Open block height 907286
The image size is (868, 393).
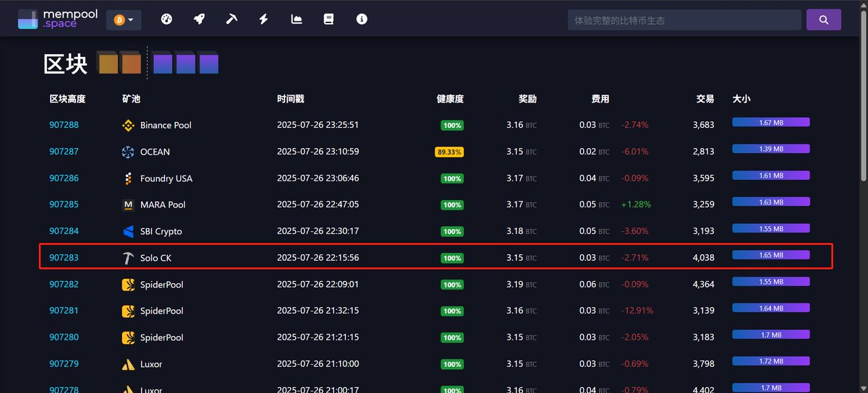tap(64, 178)
